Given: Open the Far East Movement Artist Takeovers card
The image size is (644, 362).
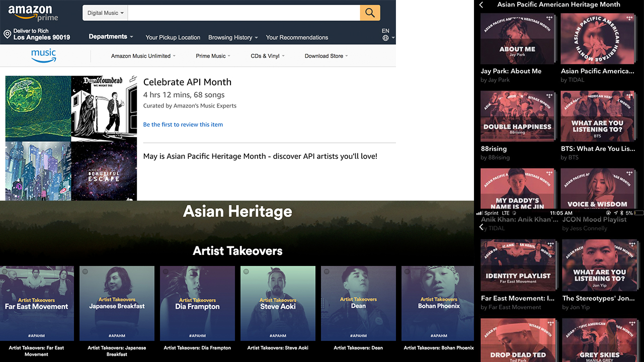Looking at the screenshot, I should tap(37, 304).
